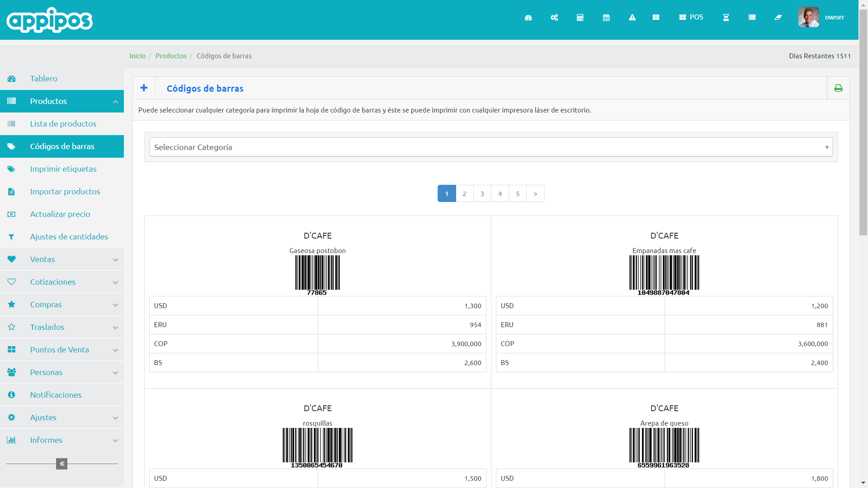This screenshot has height=488, width=868.
Task: Click the owner profile avatar
Action: point(808,17)
